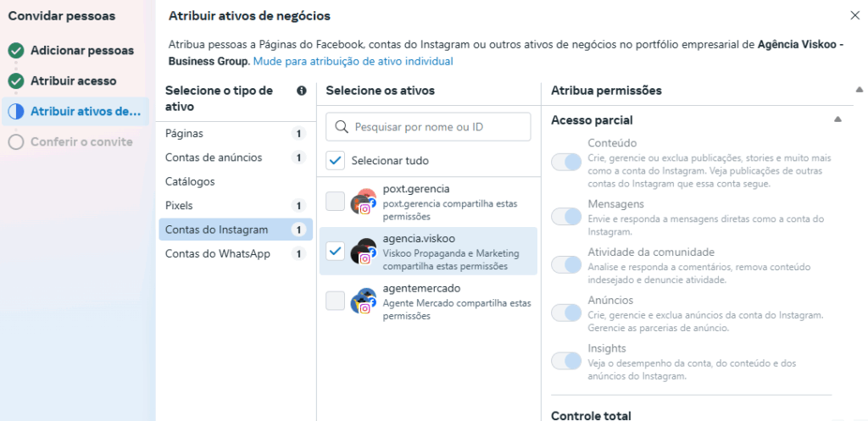Screen dimensions: 868x421
Task: Toggle the Selecionar tudo checkbox
Action: coord(335,161)
